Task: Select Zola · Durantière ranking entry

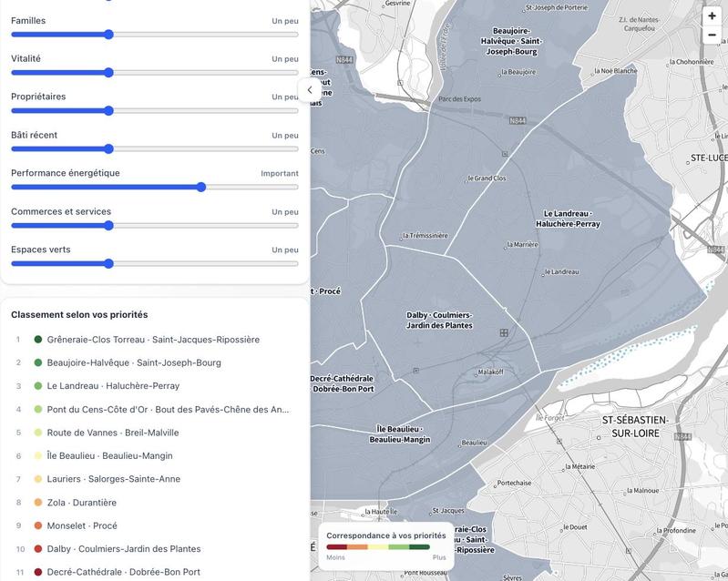Action: [x=155, y=503]
